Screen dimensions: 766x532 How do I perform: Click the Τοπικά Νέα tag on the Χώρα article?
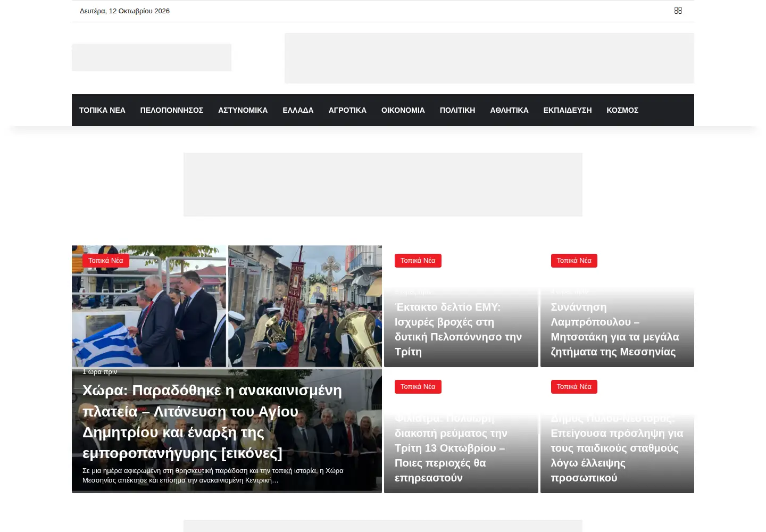click(x=106, y=261)
